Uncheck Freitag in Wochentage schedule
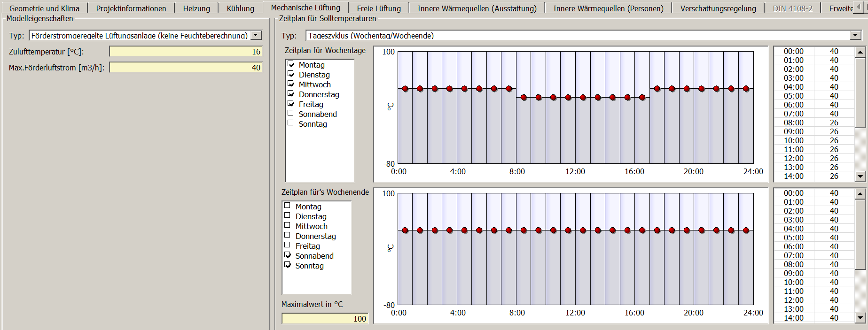The width and height of the screenshot is (868, 330). [291, 104]
